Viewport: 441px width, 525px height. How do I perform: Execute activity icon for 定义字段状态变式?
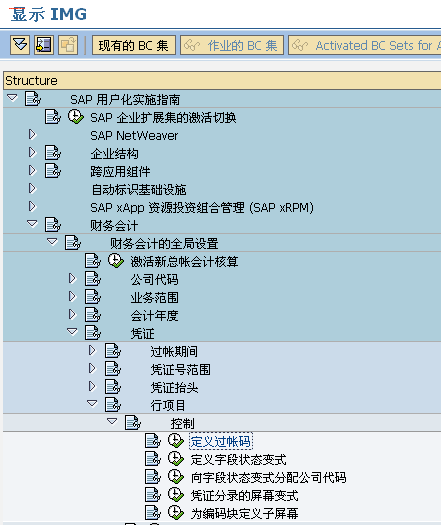pyautogui.click(x=176, y=459)
